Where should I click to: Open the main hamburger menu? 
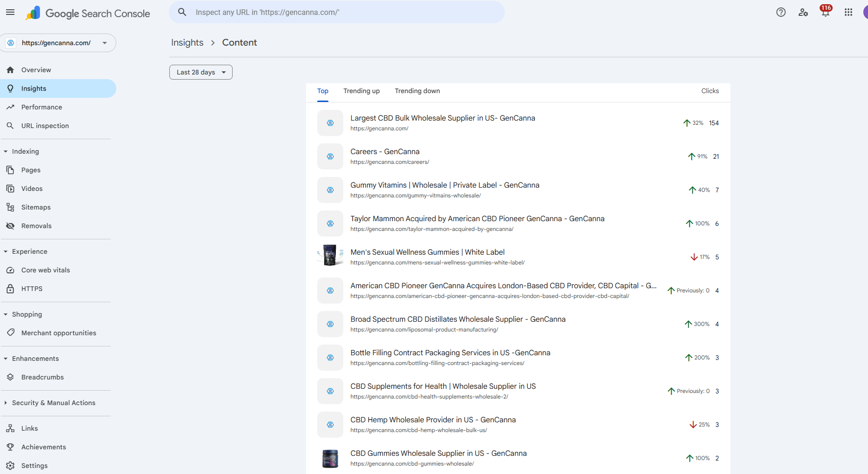tap(10, 13)
